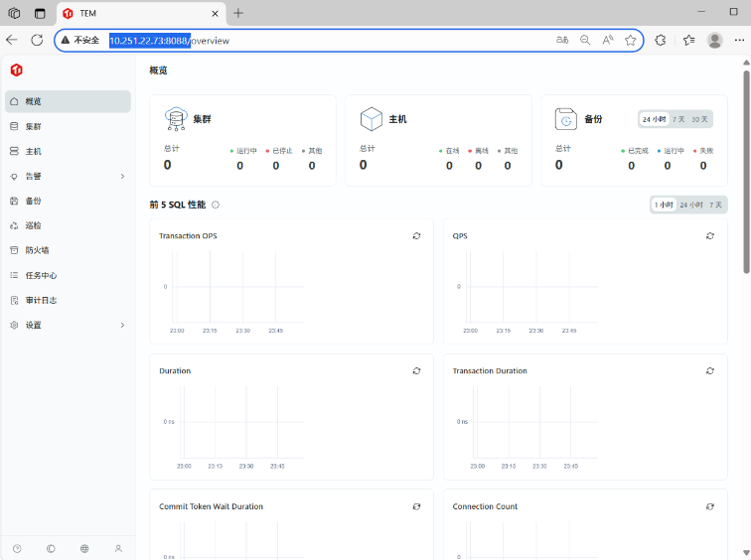This screenshot has height=560, width=751.
Task: Open the 集群 page from sidebar
Action: click(x=34, y=126)
